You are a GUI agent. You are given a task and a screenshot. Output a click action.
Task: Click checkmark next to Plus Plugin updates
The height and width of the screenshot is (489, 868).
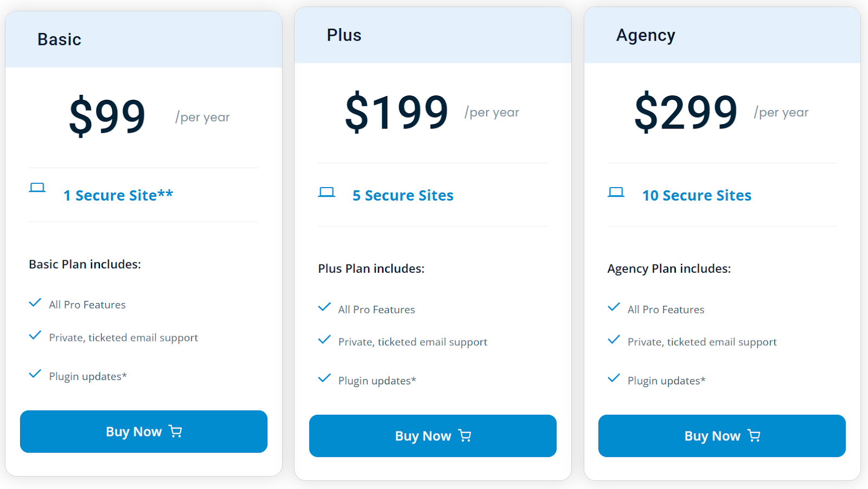pos(324,378)
